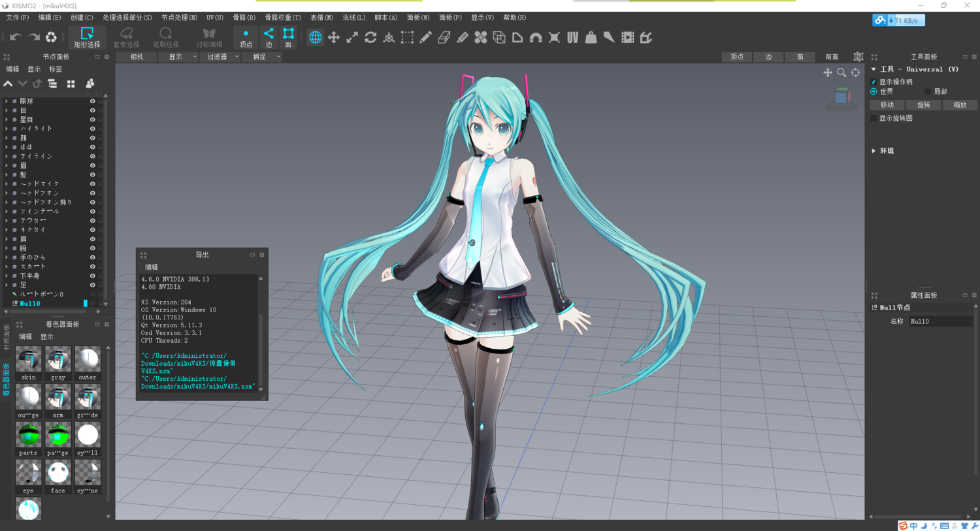Select the diagonal-arrow scale tool

click(x=352, y=37)
